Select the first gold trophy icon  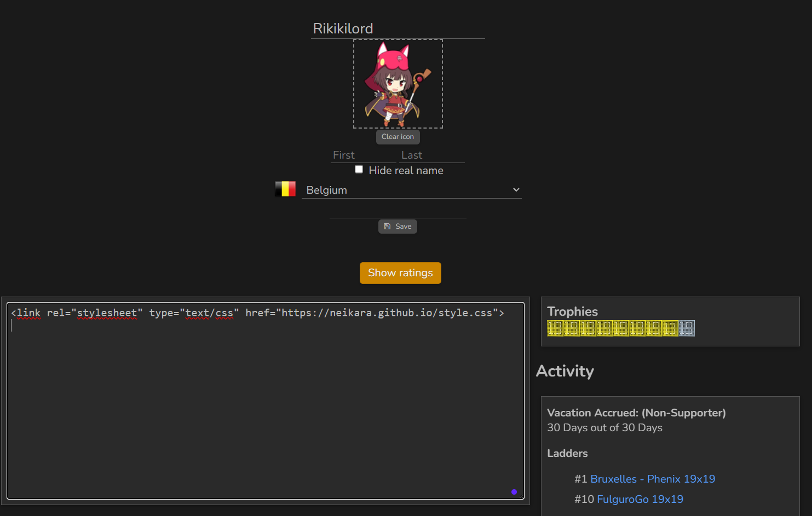pyautogui.click(x=555, y=328)
